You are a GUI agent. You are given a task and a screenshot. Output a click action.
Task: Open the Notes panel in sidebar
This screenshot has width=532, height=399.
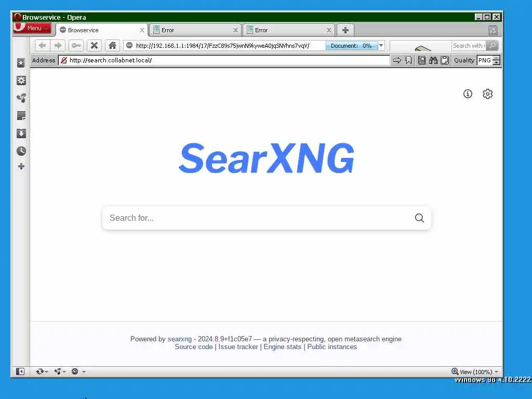(21, 116)
